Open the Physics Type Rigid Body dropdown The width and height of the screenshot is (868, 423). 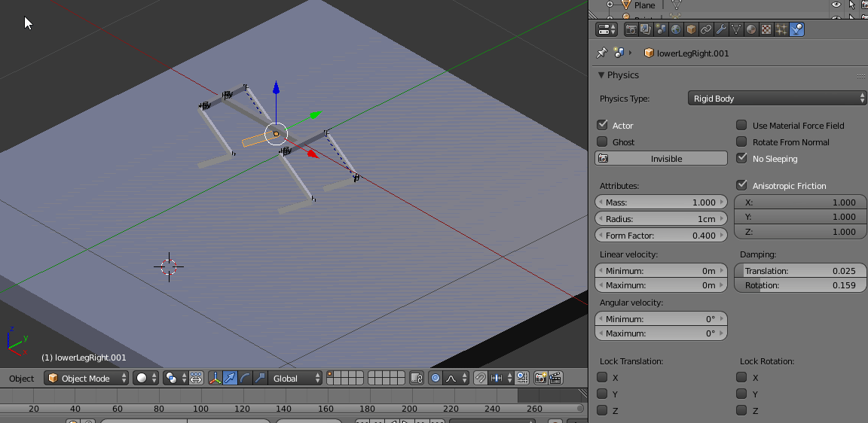click(x=777, y=99)
